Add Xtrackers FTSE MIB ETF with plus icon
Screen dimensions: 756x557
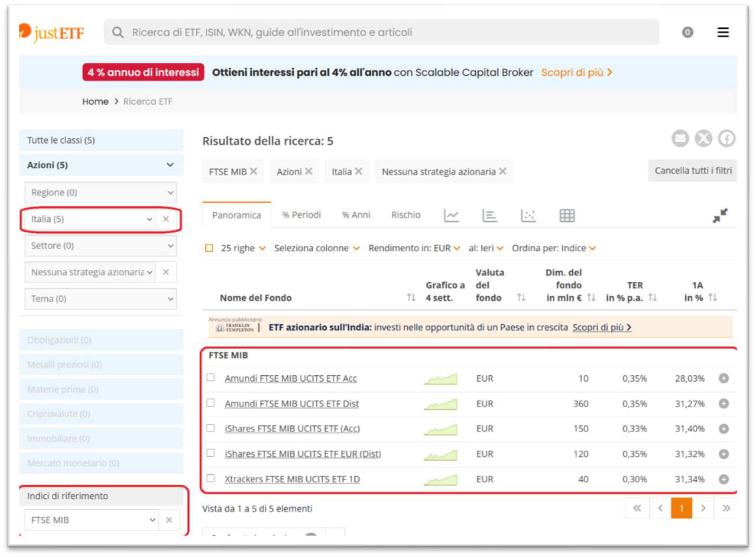click(x=723, y=480)
